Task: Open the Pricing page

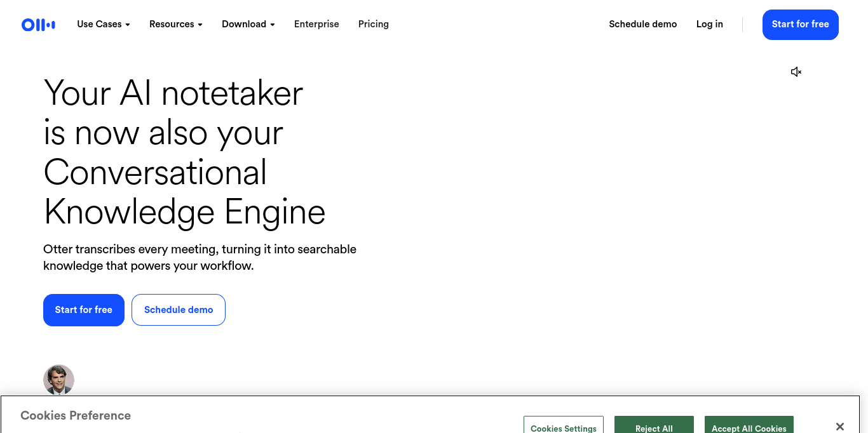Action: coord(374,24)
